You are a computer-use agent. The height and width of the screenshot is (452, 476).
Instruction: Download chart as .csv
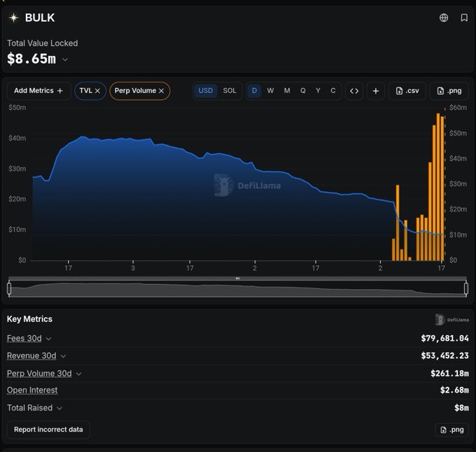pos(407,91)
